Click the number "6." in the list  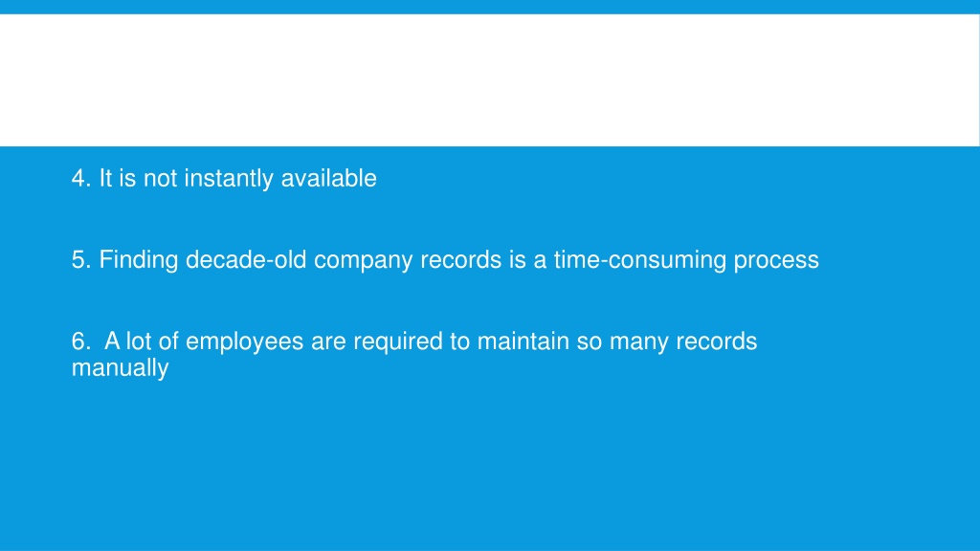(81, 342)
